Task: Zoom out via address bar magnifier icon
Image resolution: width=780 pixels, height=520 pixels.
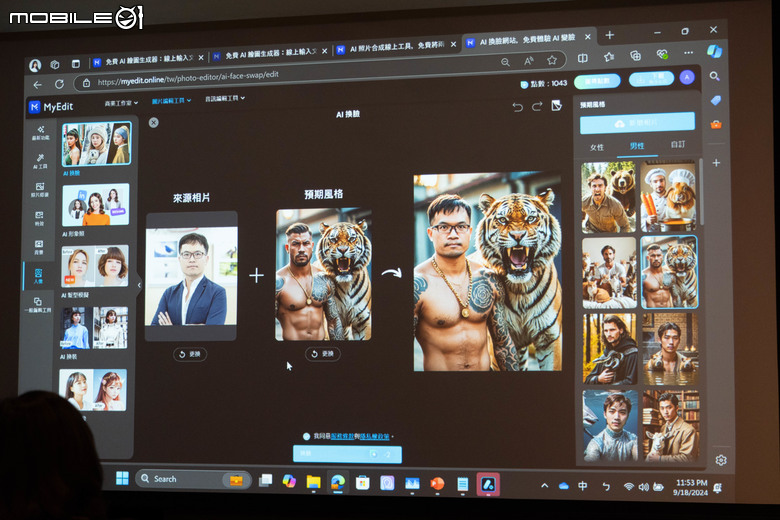Action: pyautogui.click(x=505, y=62)
